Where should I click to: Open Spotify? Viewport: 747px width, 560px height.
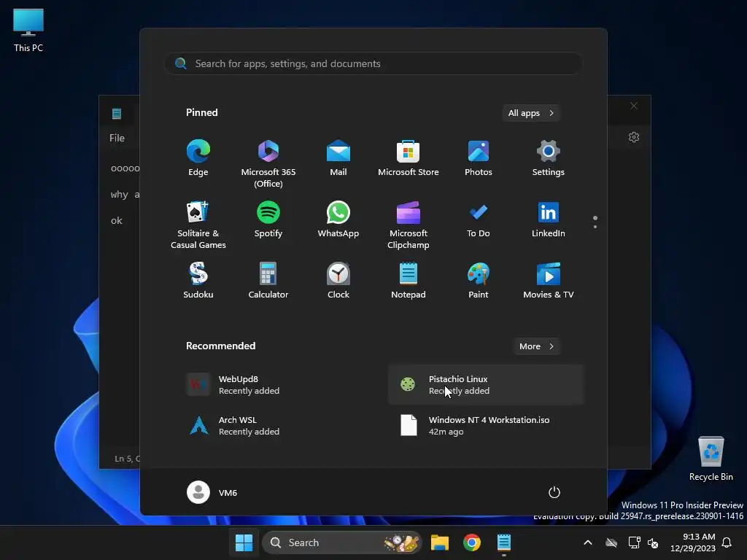coord(268,219)
